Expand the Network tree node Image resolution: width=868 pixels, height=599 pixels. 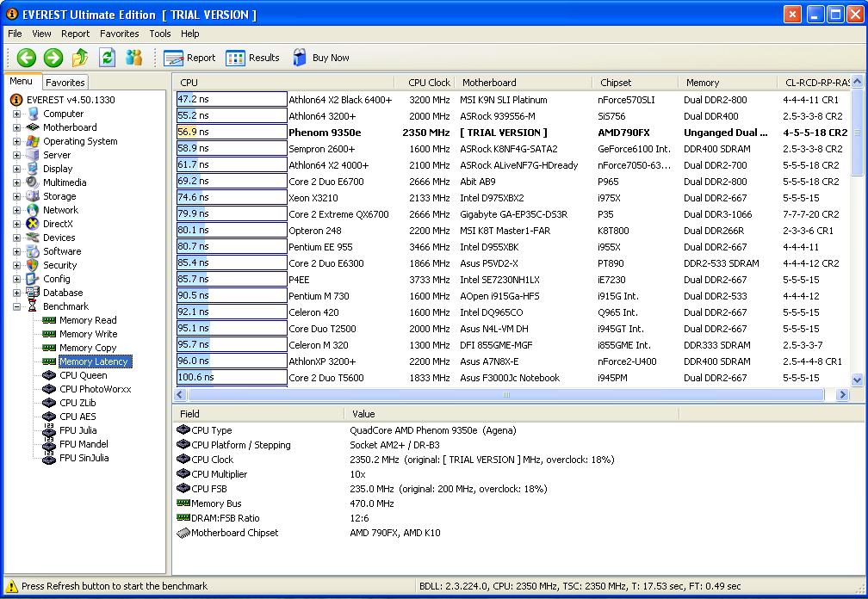(16, 210)
